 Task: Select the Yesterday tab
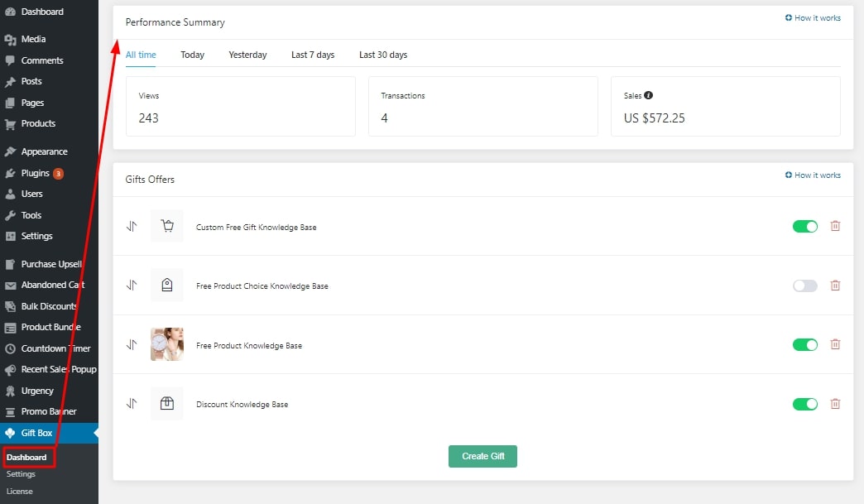click(x=247, y=55)
